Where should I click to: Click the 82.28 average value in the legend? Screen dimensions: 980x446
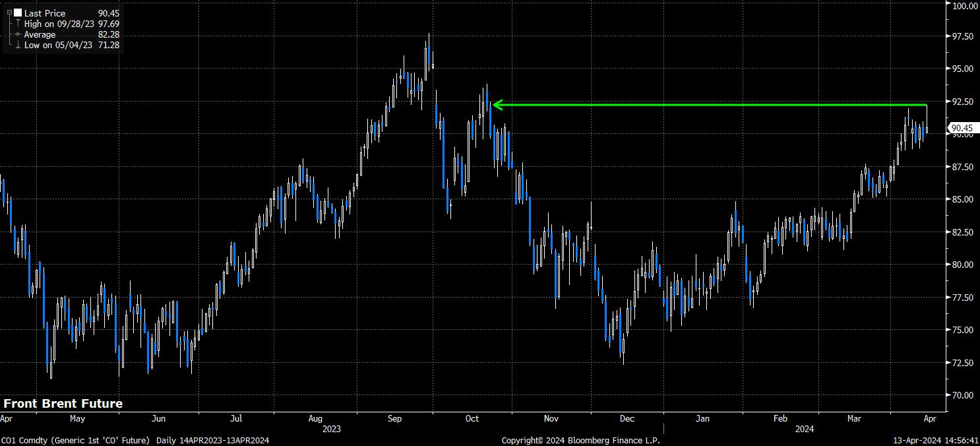(109, 34)
